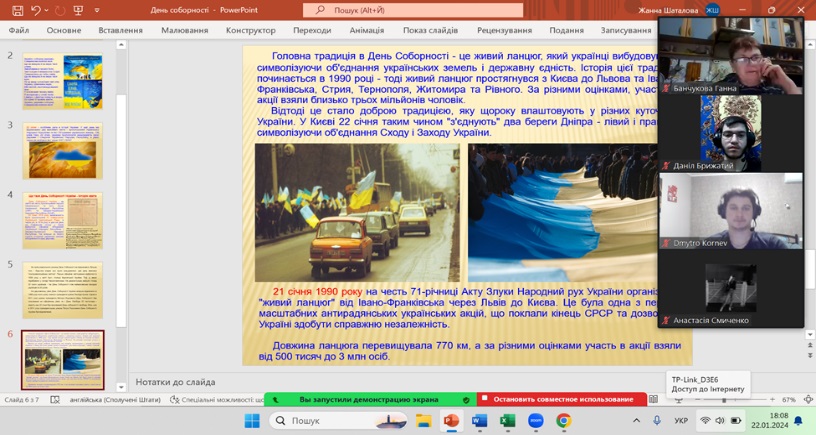Open Zoom from the taskbar
The width and height of the screenshot is (816, 435).
click(x=536, y=420)
